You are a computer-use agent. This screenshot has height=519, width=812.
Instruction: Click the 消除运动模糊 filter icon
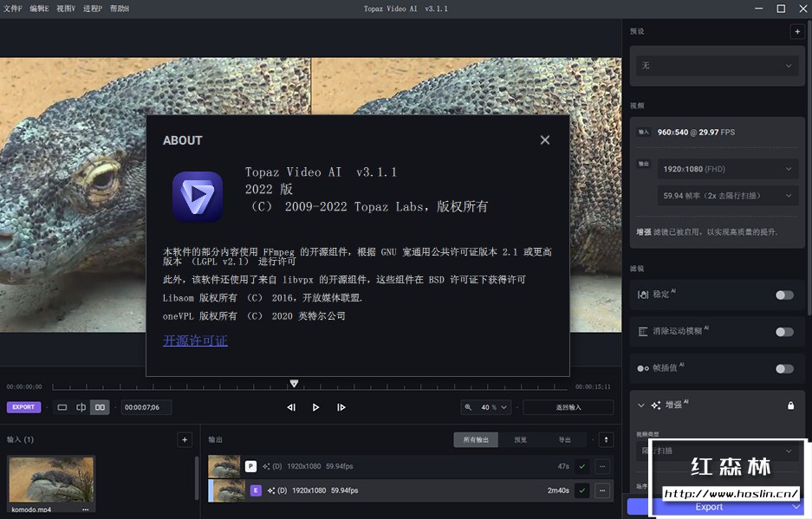point(643,332)
